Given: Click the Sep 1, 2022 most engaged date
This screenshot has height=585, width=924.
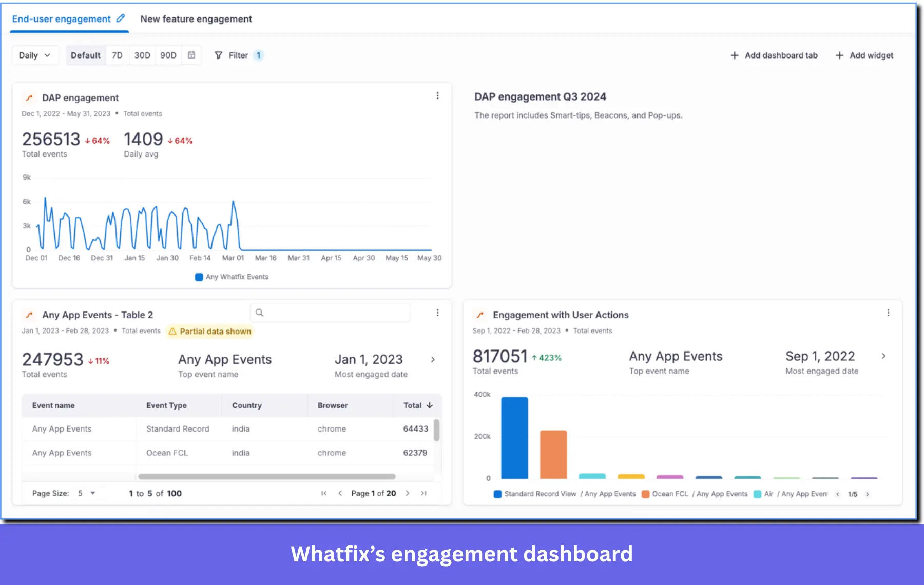Looking at the screenshot, I should click(820, 356).
